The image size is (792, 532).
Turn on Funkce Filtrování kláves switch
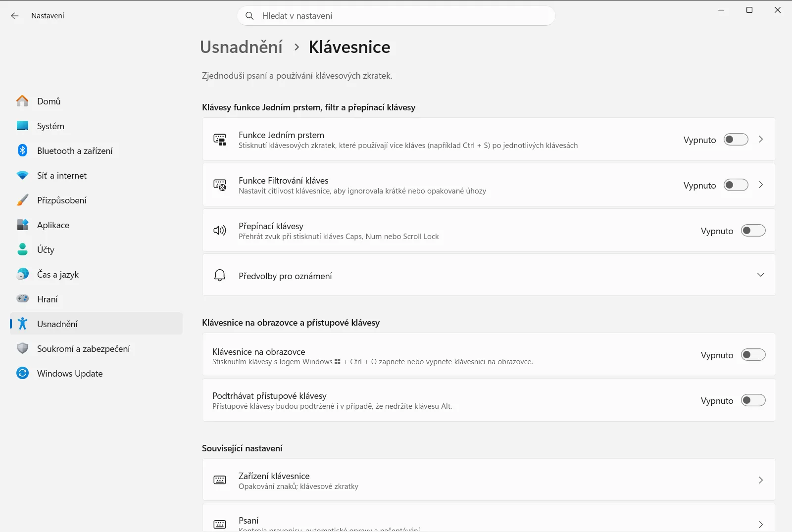click(736, 185)
